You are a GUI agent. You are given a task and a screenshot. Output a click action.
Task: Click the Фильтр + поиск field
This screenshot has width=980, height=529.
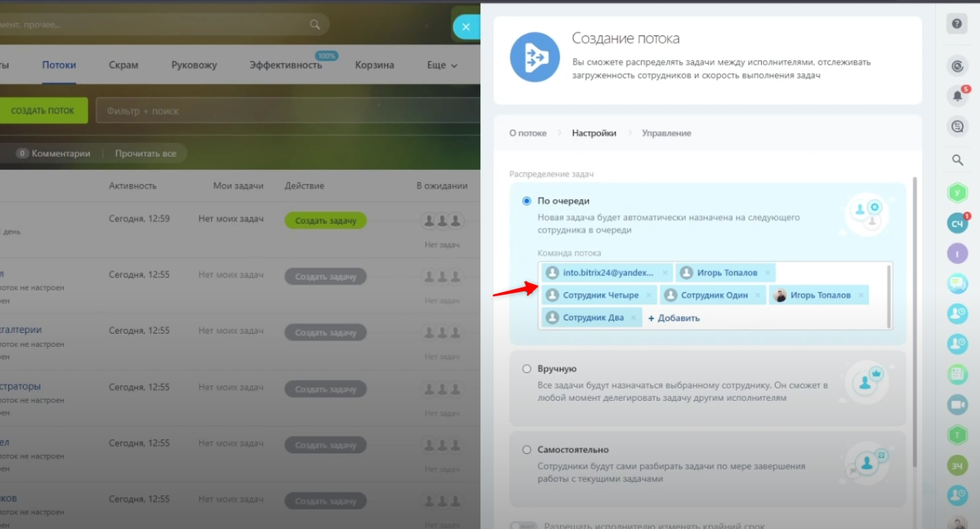[287, 111]
